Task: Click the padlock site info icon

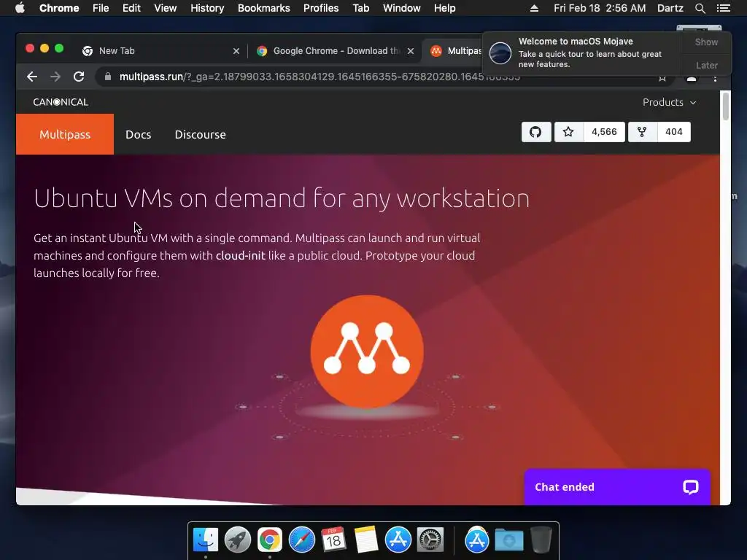Action: click(x=108, y=77)
